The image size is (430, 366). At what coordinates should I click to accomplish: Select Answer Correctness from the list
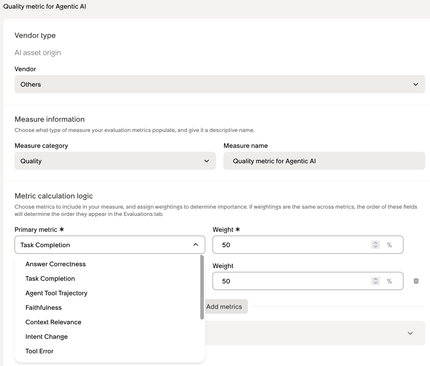click(56, 264)
